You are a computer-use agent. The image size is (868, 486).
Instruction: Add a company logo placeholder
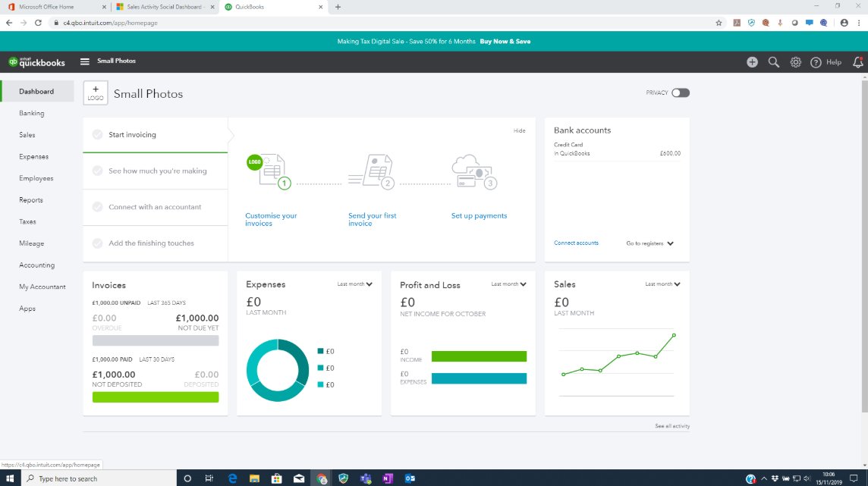point(95,93)
